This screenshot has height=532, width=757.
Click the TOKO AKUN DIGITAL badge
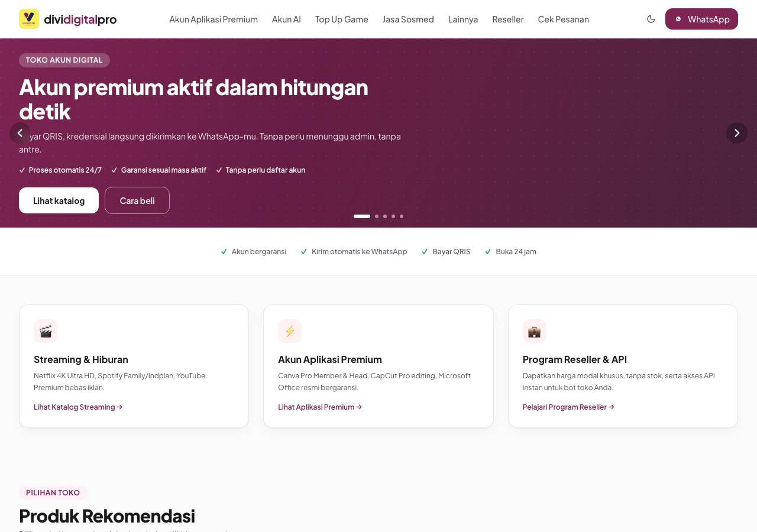click(x=64, y=60)
